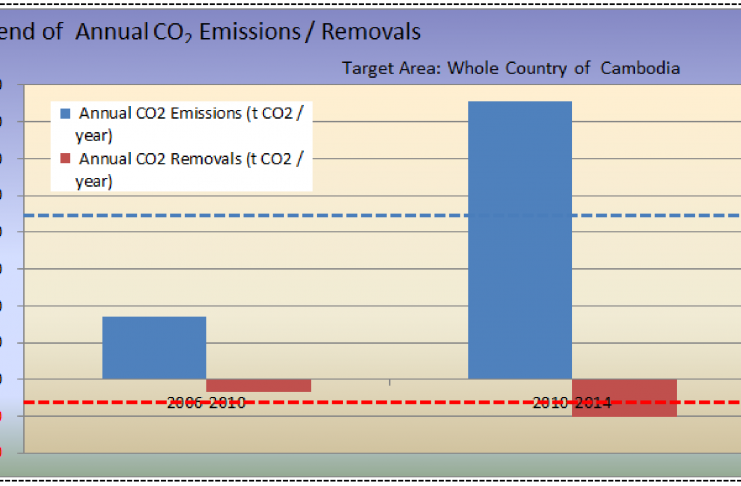This screenshot has height=486, width=741.
Task: Click the red removals bar for 2006-2010
Action: tap(258, 386)
